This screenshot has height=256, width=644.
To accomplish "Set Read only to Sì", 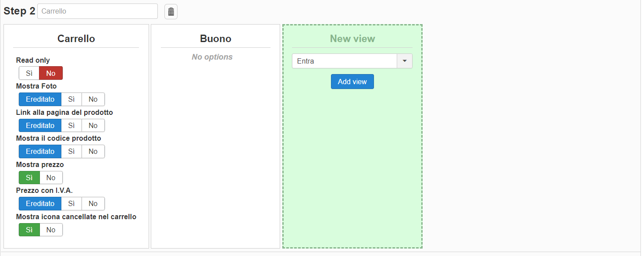I will pos(29,73).
